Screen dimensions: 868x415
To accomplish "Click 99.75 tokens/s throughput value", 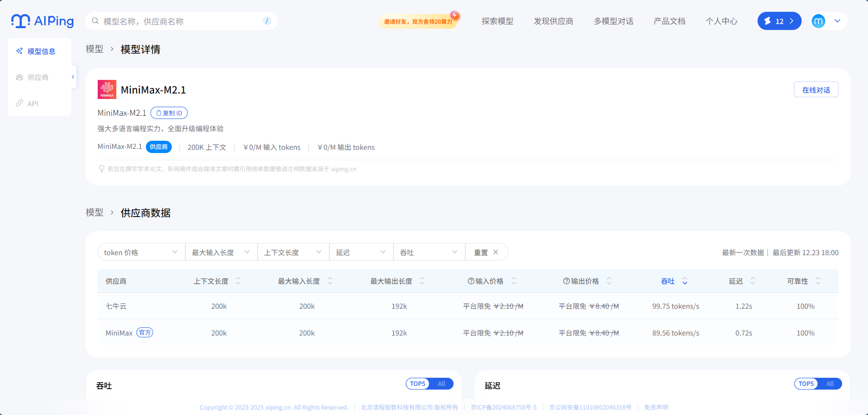I will coord(676,306).
